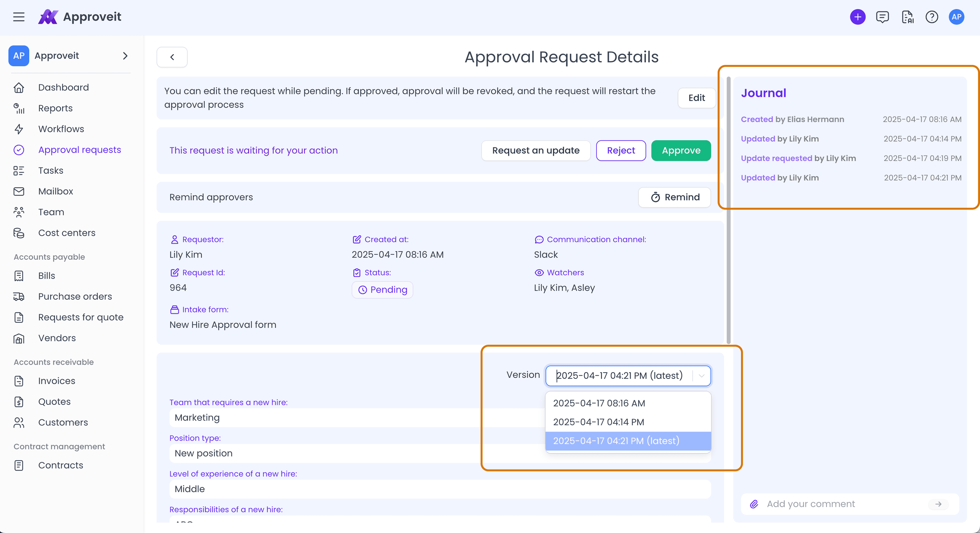Click the paperclip attachment icon
The image size is (980, 533).
tap(754, 504)
